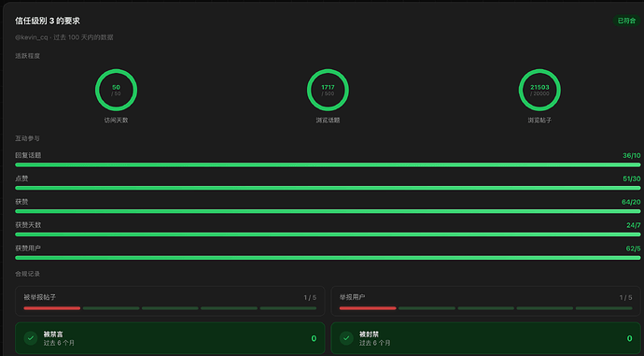The image size is (644, 356).
Task: Click the 51/30 likes given value
Action: pyautogui.click(x=631, y=178)
